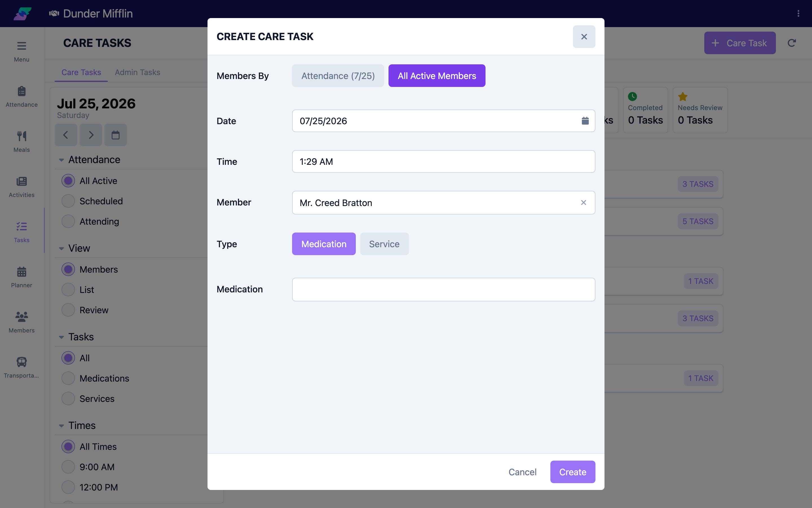
Task: Select the 9:00 AM time radio
Action: [68, 467]
